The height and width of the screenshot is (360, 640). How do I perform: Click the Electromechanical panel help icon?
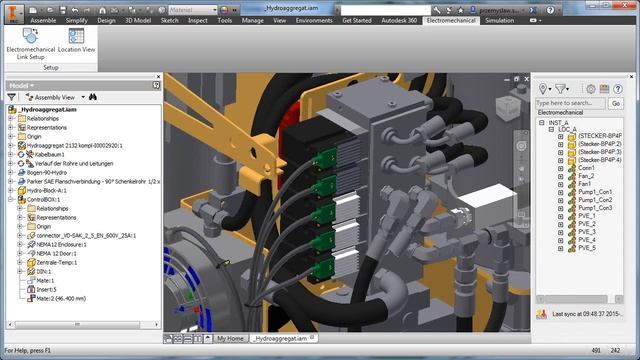coord(618,89)
